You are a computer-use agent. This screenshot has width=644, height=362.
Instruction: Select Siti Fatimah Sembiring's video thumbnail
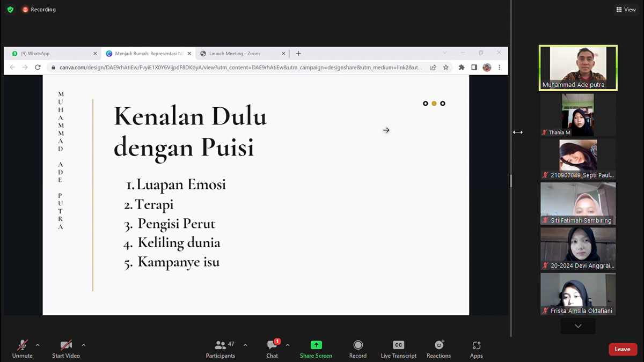coord(578,203)
